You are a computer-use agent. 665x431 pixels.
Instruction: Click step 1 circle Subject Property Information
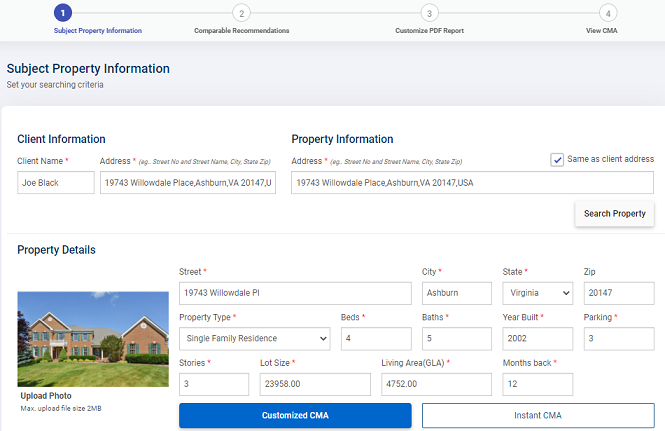point(63,13)
